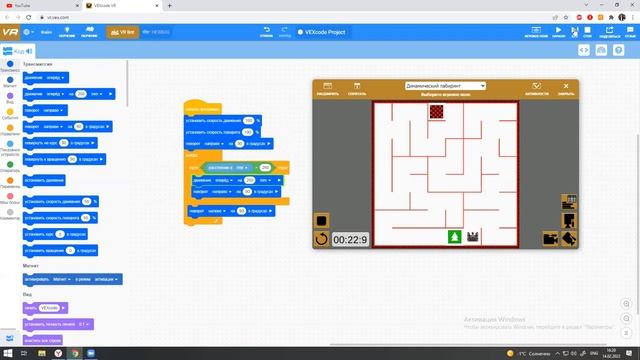
Task: Open the mm units dropdown in palette drive-for block
Action: pos(96,94)
